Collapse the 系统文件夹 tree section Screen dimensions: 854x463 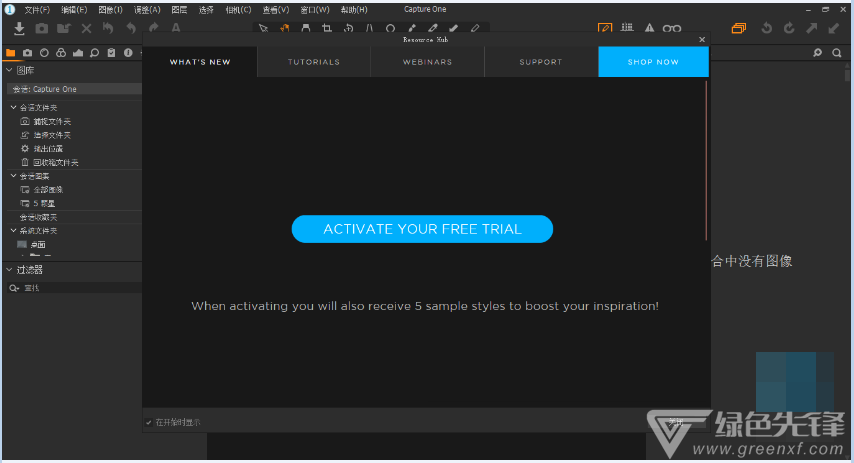coord(14,230)
